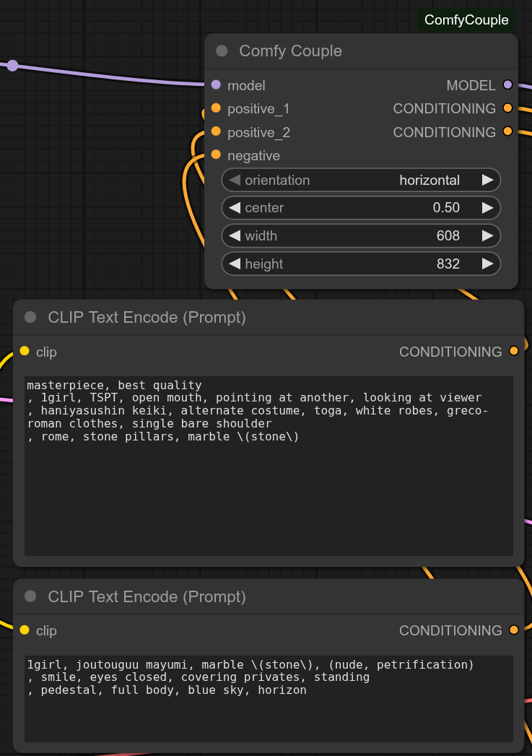
Task: Click the purple reroute dot on the model wire
Action: pyautogui.click(x=12, y=66)
